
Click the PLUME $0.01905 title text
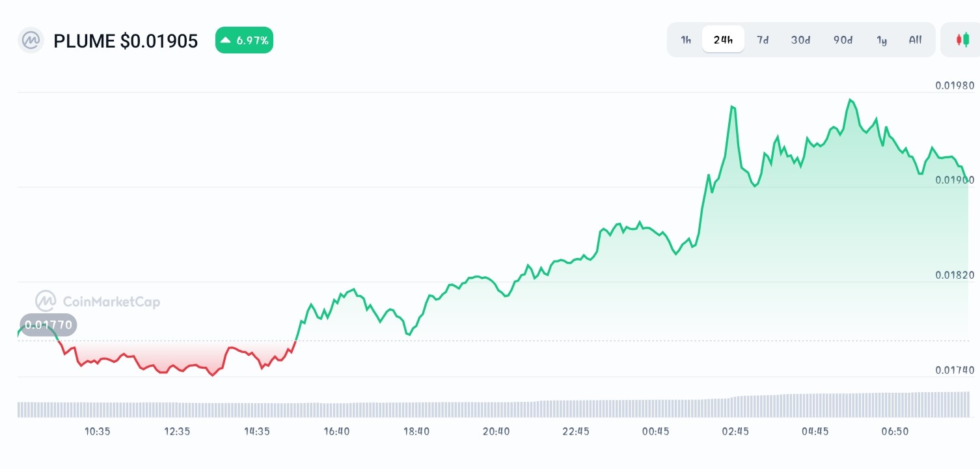126,40
